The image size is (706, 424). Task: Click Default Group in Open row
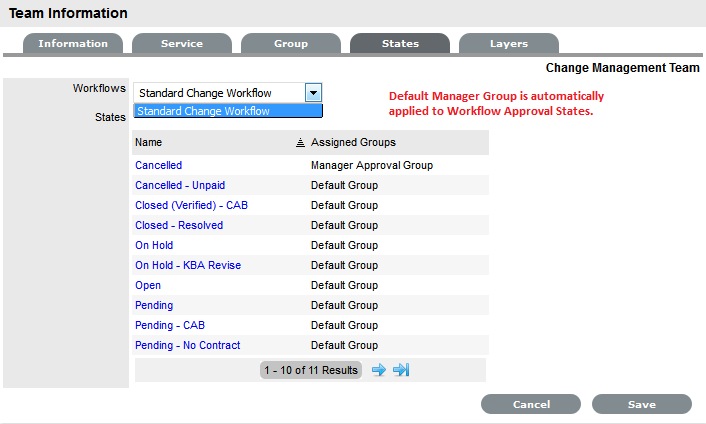pos(344,285)
